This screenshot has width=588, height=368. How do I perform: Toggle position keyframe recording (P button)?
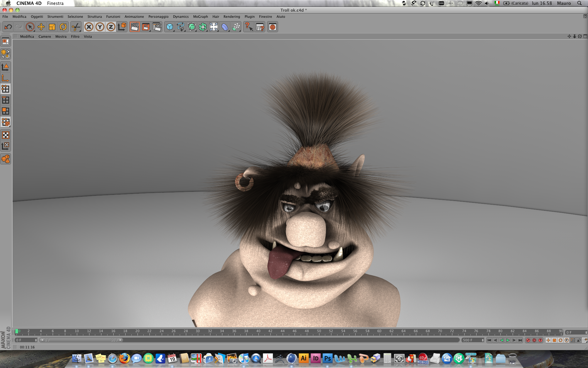567,340
